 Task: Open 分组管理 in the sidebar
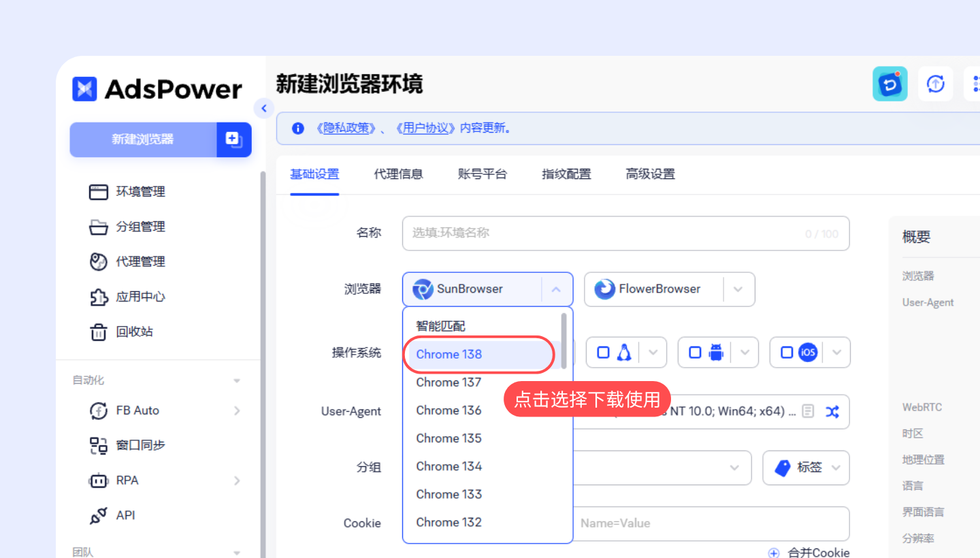[x=140, y=227]
